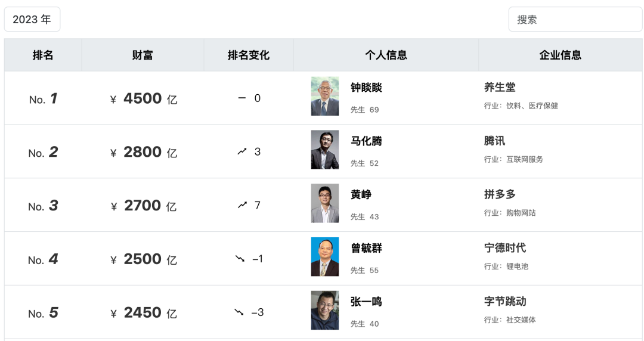
Task: Click 马化腾's portrait photo
Action: coord(325,150)
